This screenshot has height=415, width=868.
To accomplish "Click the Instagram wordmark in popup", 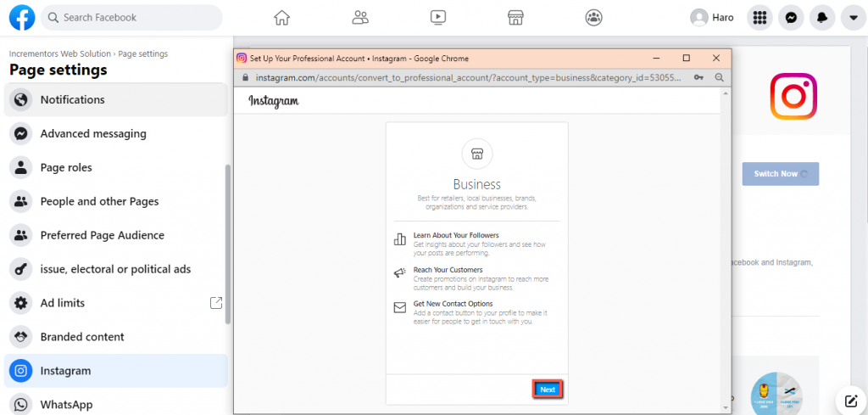I will click(274, 101).
